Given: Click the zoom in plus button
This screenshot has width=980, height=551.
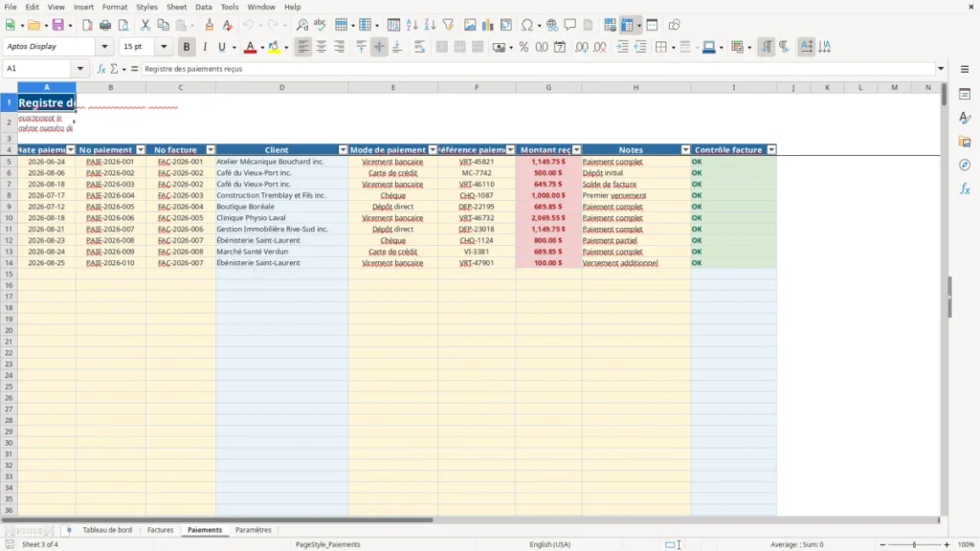Looking at the screenshot, I should (947, 544).
